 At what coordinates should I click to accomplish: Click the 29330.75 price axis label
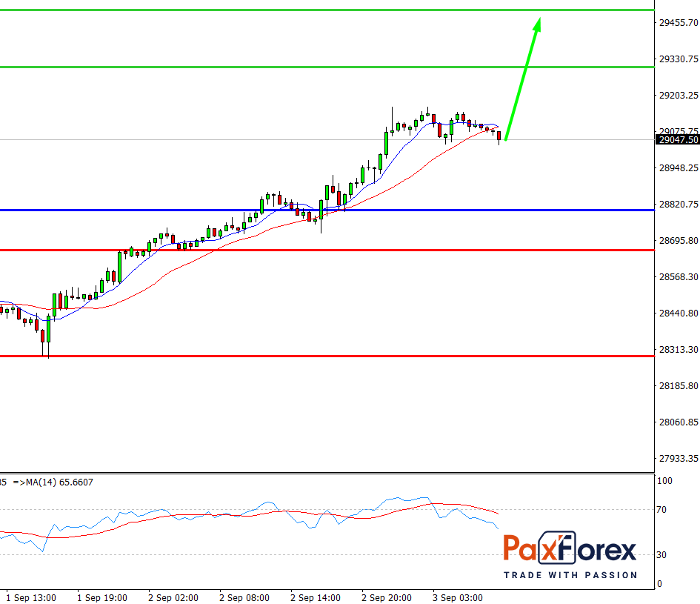[x=679, y=59]
